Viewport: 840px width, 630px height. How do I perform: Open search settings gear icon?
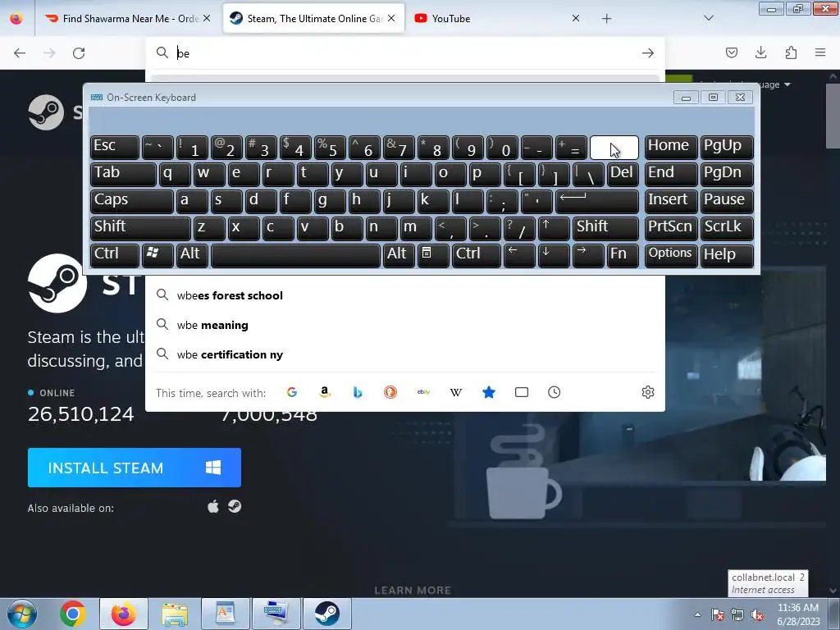648,392
